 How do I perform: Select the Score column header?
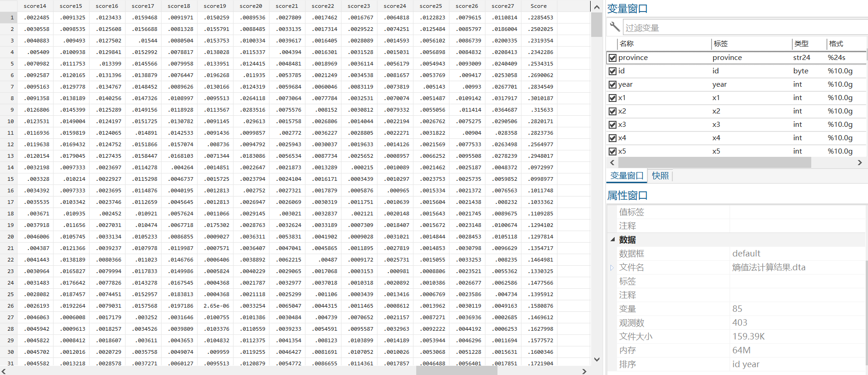[539, 6]
